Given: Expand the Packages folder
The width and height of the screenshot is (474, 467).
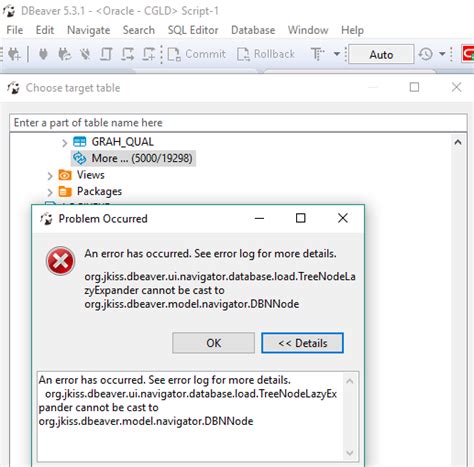Looking at the screenshot, I should pos(50,192).
